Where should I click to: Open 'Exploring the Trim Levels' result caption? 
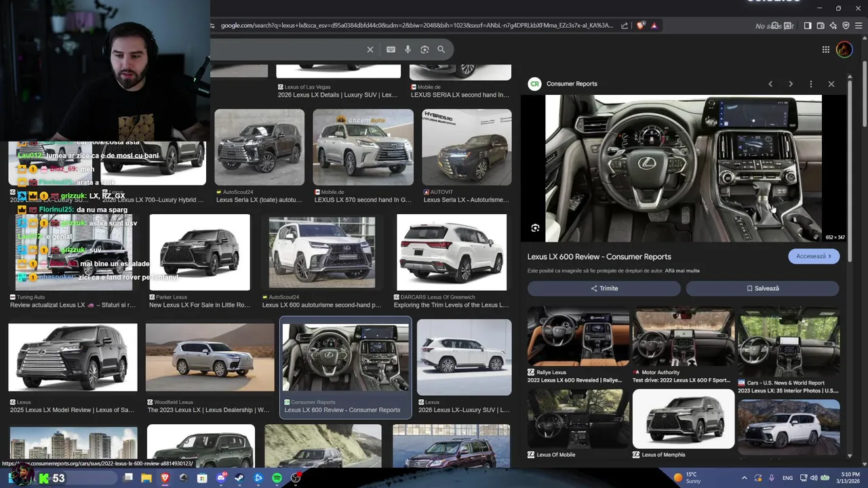(451, 305)
